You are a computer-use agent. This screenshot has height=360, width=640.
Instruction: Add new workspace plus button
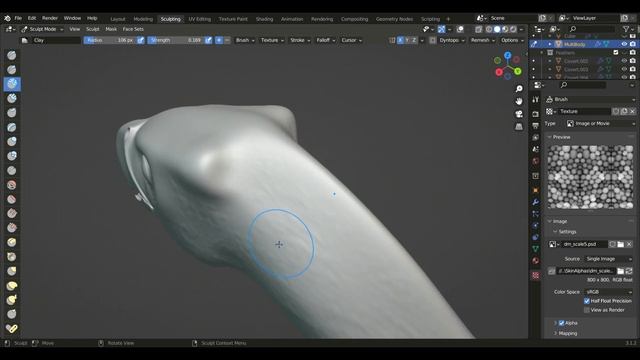click(448, 19)
